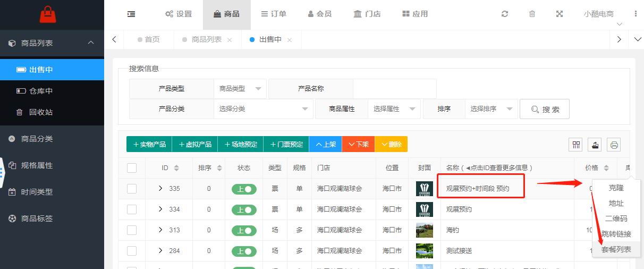This screenshot has width=644, height=269.
Task: Open the vertical three-dot more menu
Action: [x=636, y=14]
